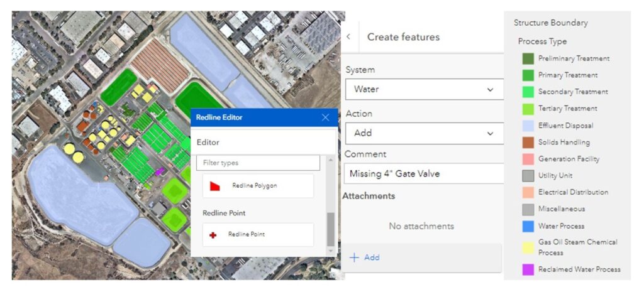The width and height of the screenshot is (644, 292).
Task: Open the Action dropdown showing Add
Action: pyautogui.click(x=424, y=133)
